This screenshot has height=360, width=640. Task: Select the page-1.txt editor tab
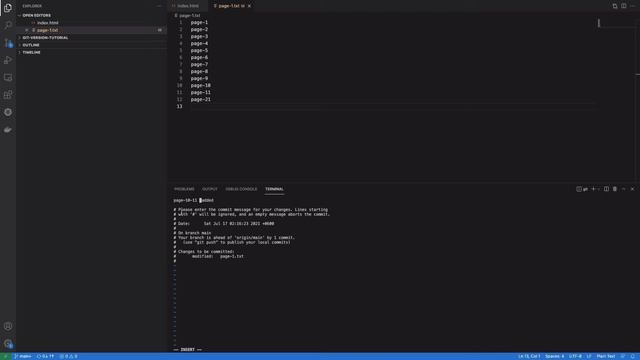click(231, 6)
